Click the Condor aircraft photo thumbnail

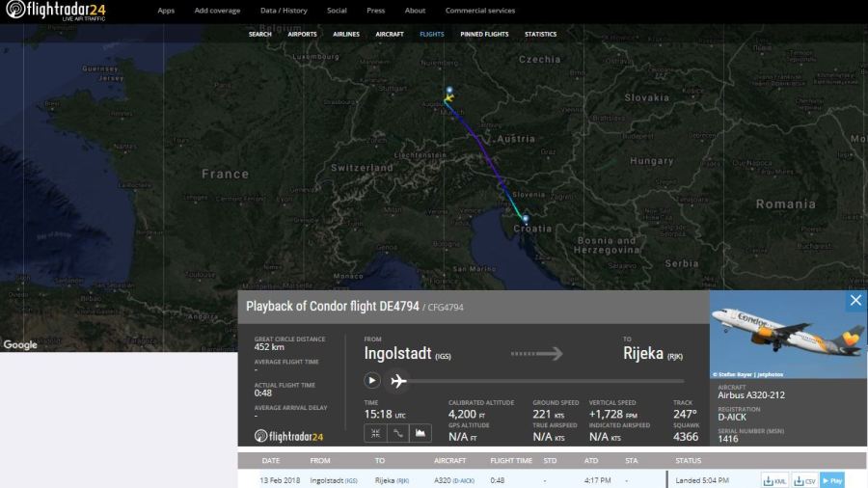pyautogui.click(x=788, y=335)
